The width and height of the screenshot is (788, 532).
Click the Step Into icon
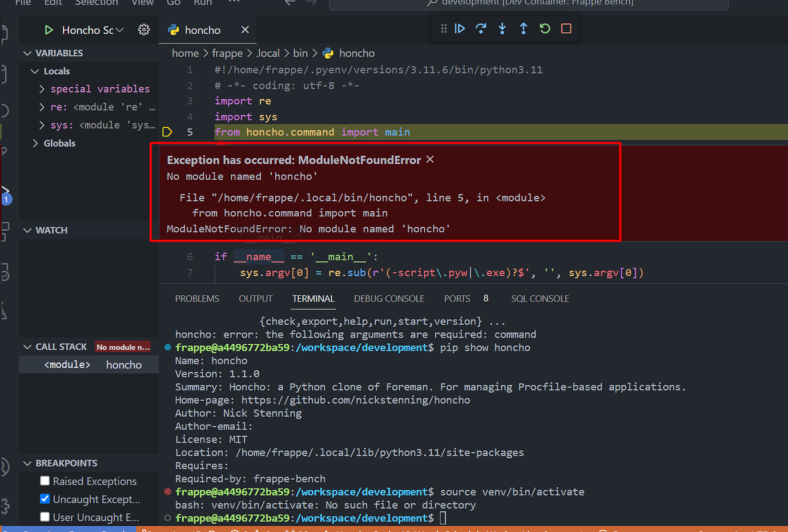coord(502,28)
